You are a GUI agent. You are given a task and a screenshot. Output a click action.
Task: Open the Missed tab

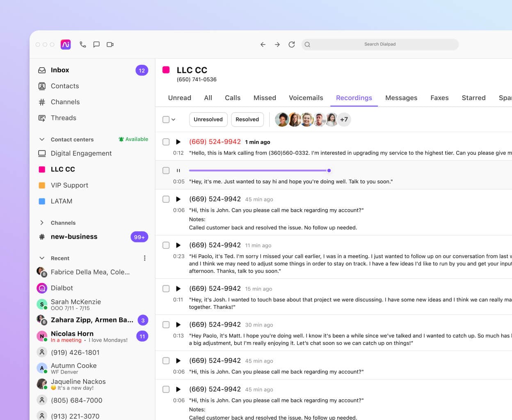pyautogui.click(x=265, y=98)
